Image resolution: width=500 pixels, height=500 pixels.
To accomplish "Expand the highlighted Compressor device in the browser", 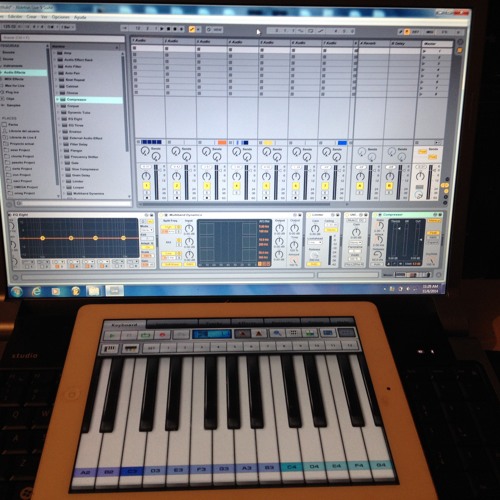I will click(x=57, y=99).
